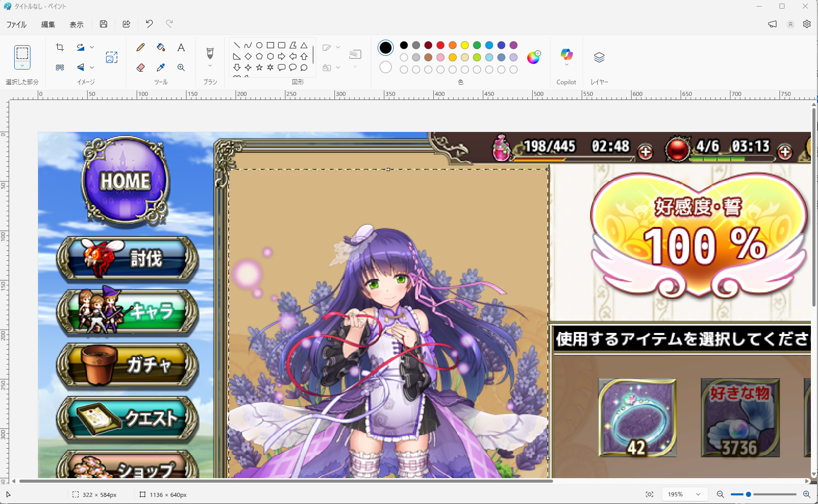The width and height of the screenshot is (818, 504).
Task: Choose the Five-point star shape
Action: (259, 68)
